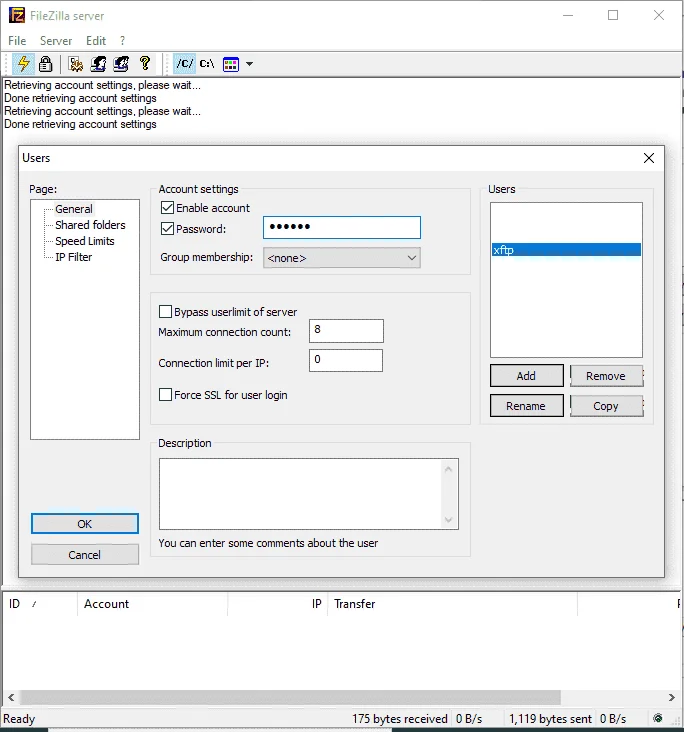The width and height of the screenshot is (684, 732).
Task: Select /C/ path display toolbar icon
Action: click(x=184, y=63)
